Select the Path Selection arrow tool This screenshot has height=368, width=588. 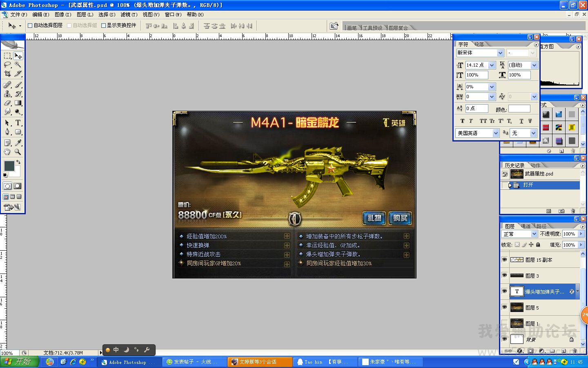(7, 123)
